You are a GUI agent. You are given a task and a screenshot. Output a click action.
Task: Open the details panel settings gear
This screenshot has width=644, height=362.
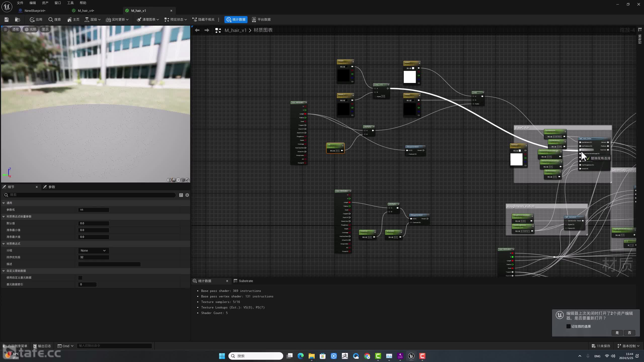tap(187, 195)
